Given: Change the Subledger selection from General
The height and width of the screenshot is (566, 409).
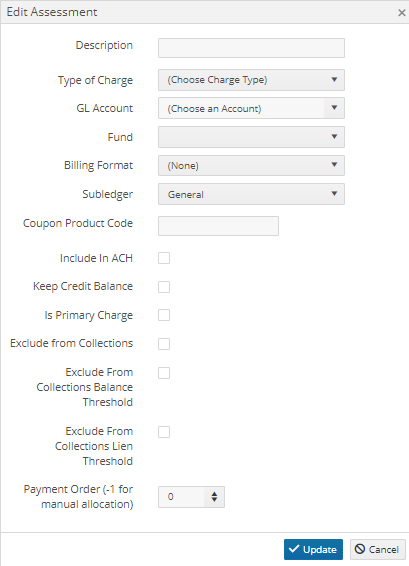Looking at the screenshot, I should click(x=251, y=194).
